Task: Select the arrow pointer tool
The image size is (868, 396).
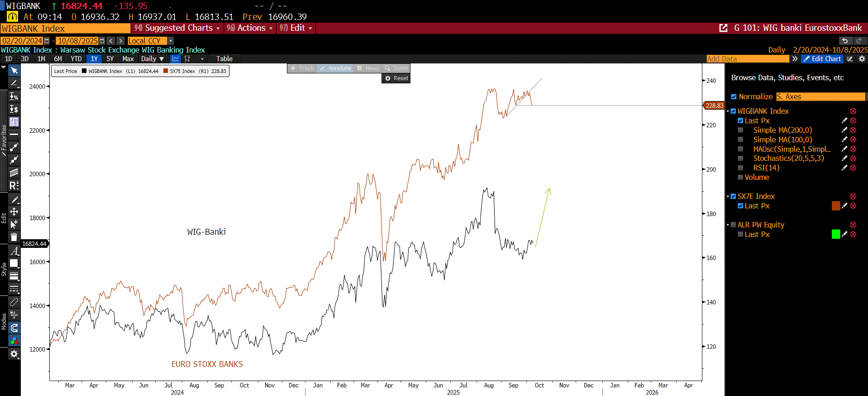Action: click(x=14, y=71)
